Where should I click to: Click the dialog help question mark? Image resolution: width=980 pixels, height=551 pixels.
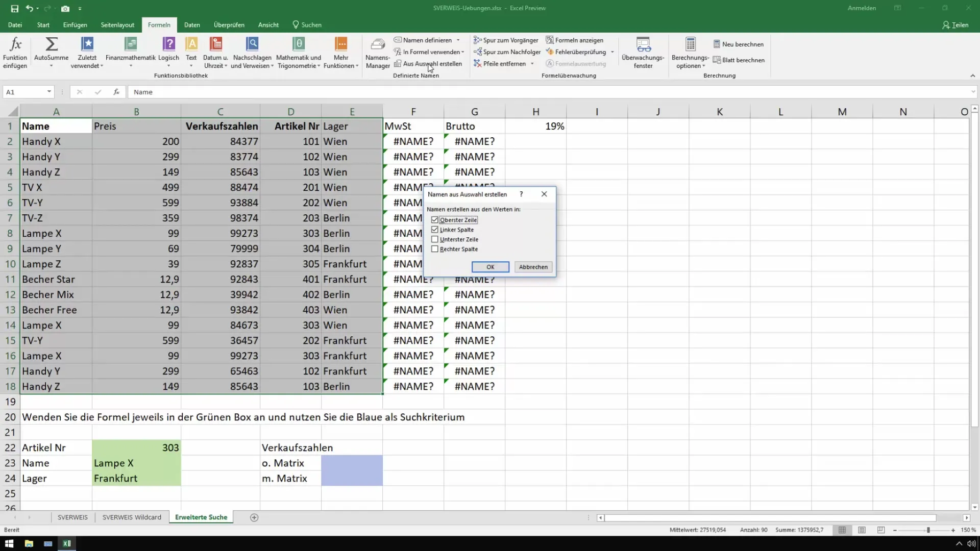coord(521,194)
